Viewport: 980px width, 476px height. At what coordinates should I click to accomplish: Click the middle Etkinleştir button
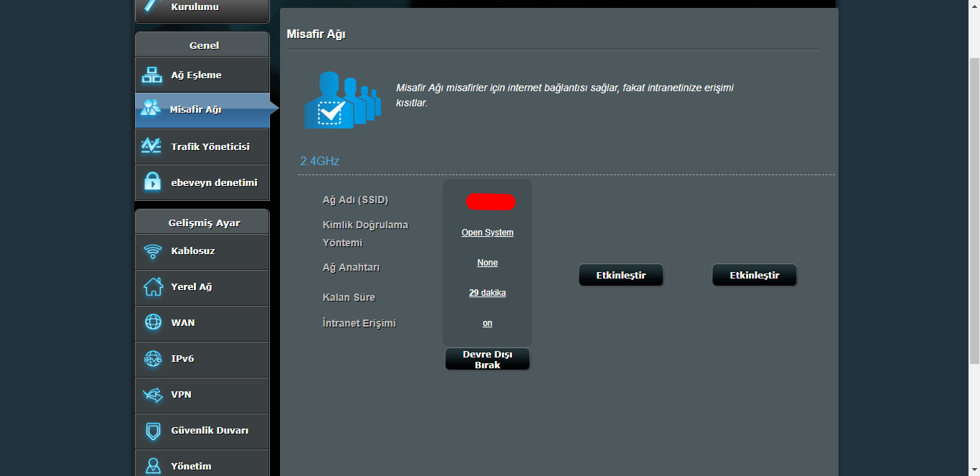pyautogui.click(x=621, y=275)
